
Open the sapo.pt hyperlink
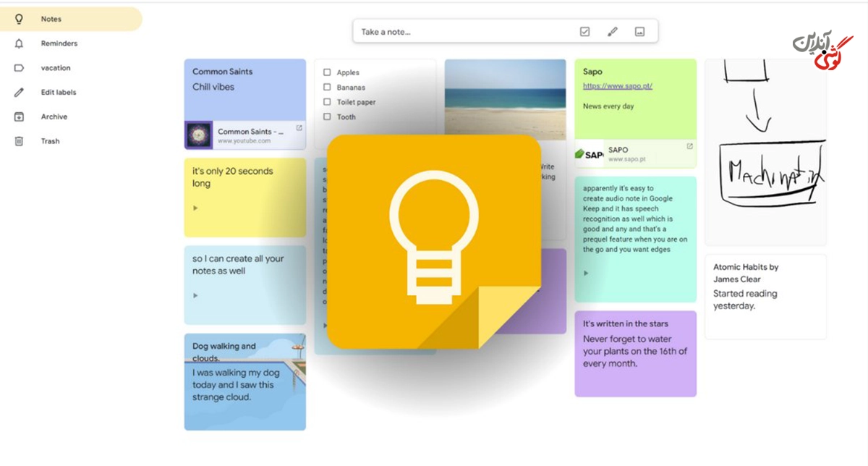618,86
